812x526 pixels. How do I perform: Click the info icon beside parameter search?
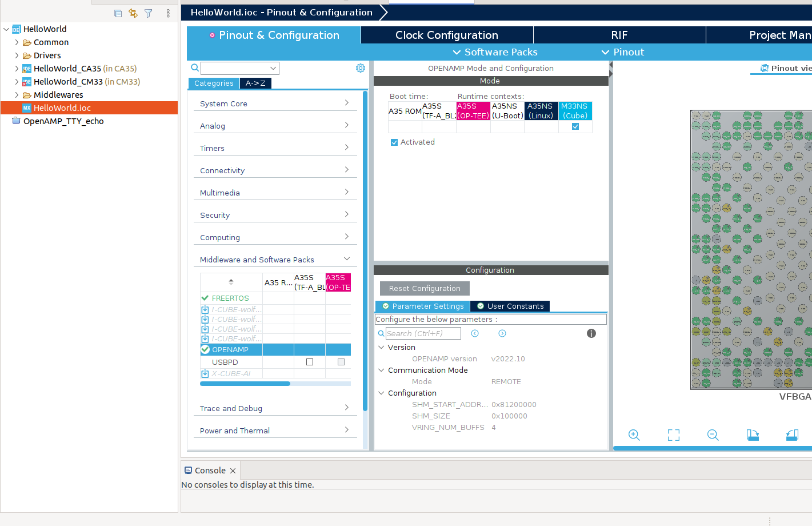[591, 333]
